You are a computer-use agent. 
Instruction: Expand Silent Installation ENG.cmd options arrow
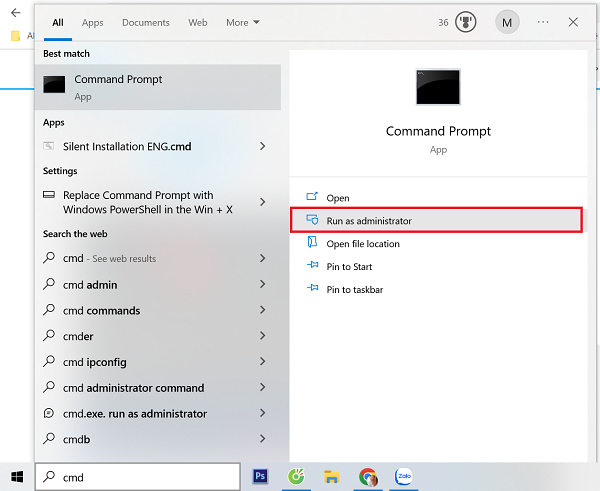tap(262, 146)
